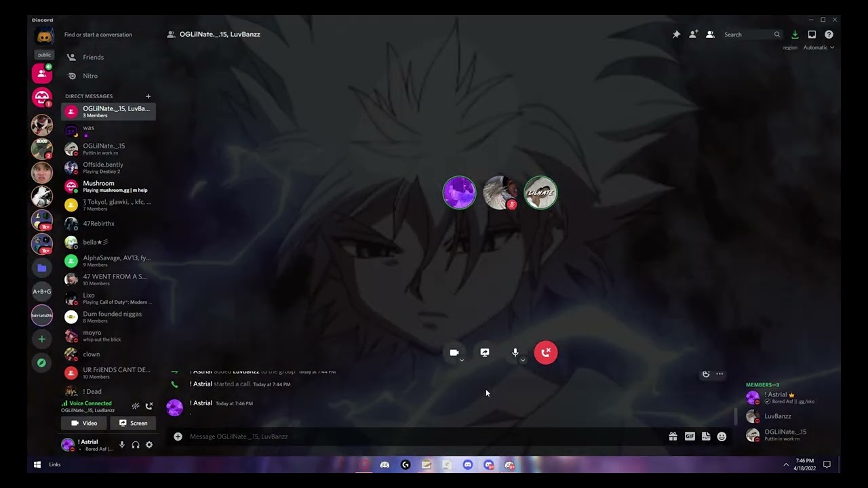Image resolution: width=868 pixels, height=488 pixels.
Task: Open the Discord home button
Action: [x=44, y=37]
